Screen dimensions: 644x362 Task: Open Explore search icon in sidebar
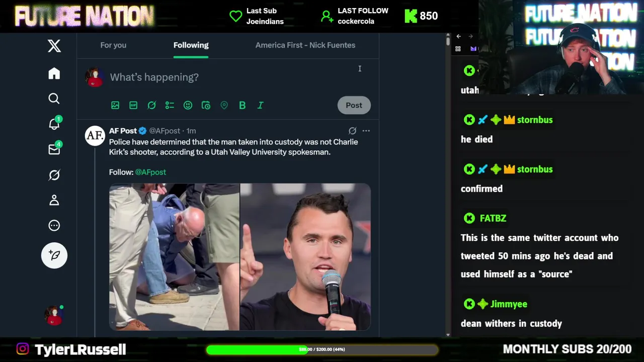click(x=54, y=99)
